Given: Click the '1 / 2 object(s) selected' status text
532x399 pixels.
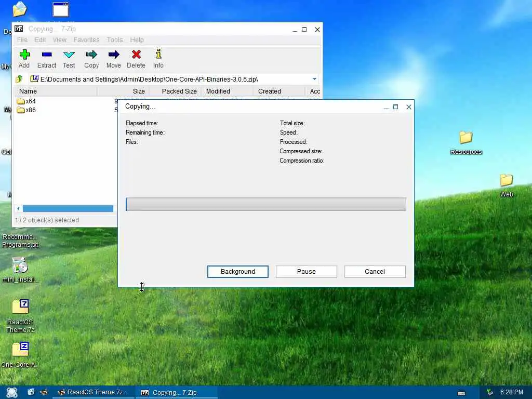Looking at the screenshot, I should tap(47, 220).
